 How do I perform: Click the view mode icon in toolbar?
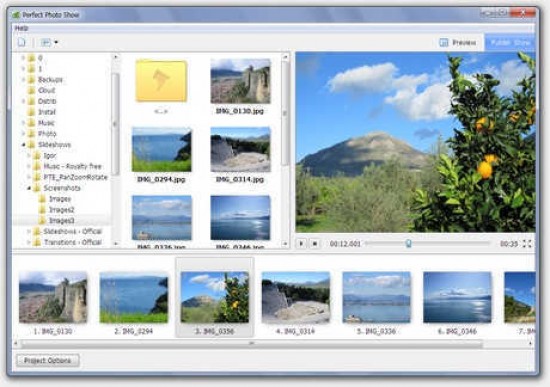(46, 42)
